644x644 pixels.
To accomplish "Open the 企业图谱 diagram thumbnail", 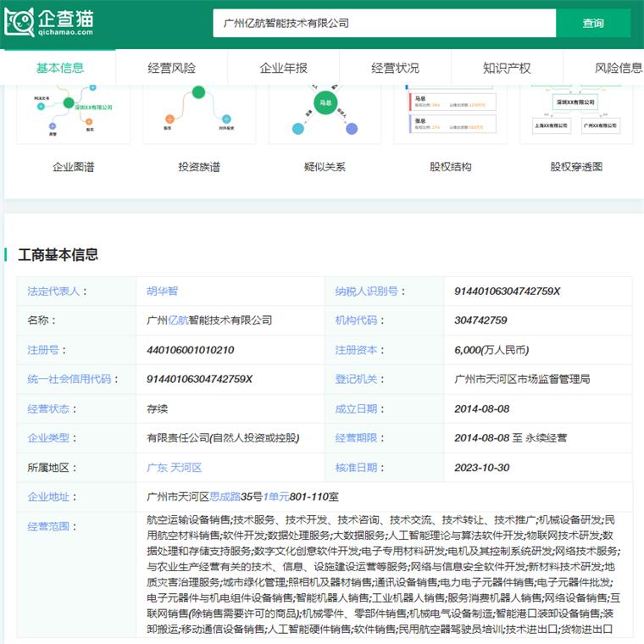I will [x=73, y=114].
